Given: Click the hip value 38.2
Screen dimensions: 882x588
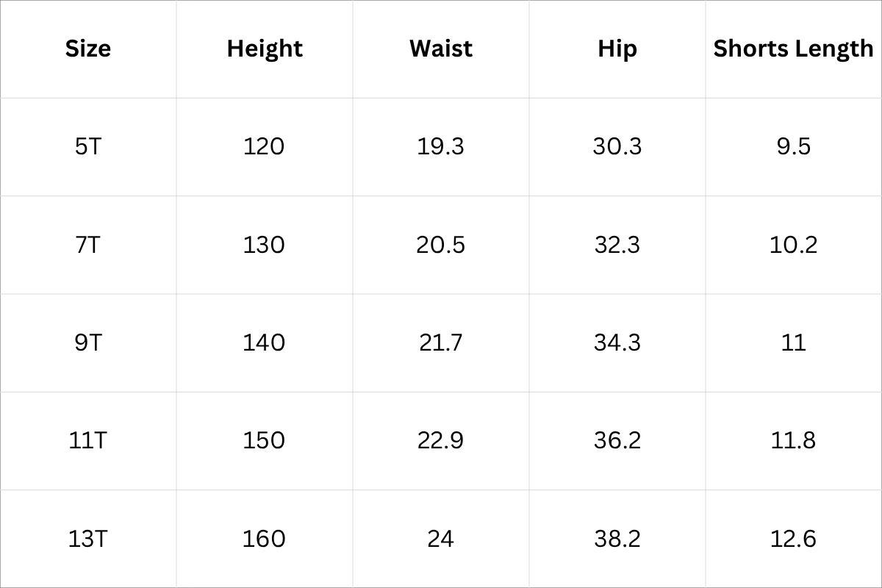Looking at the screenshot, I should point(617,539).
